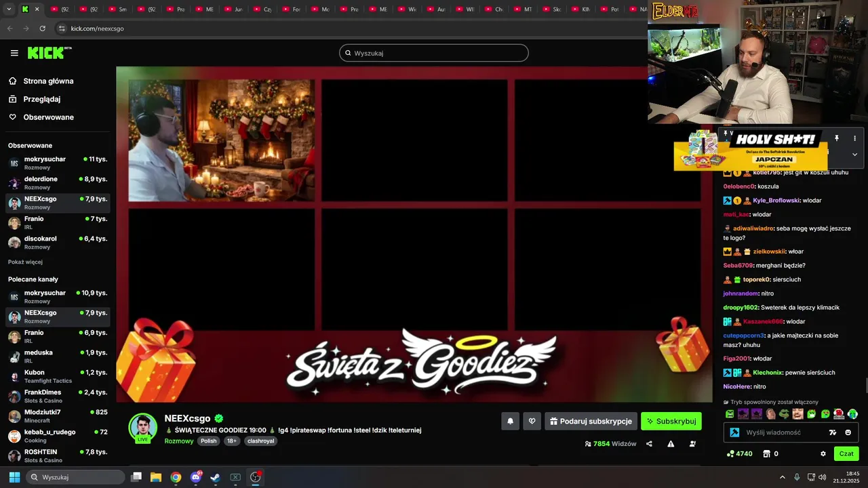Select the Polish language tag

pos(209,441)
